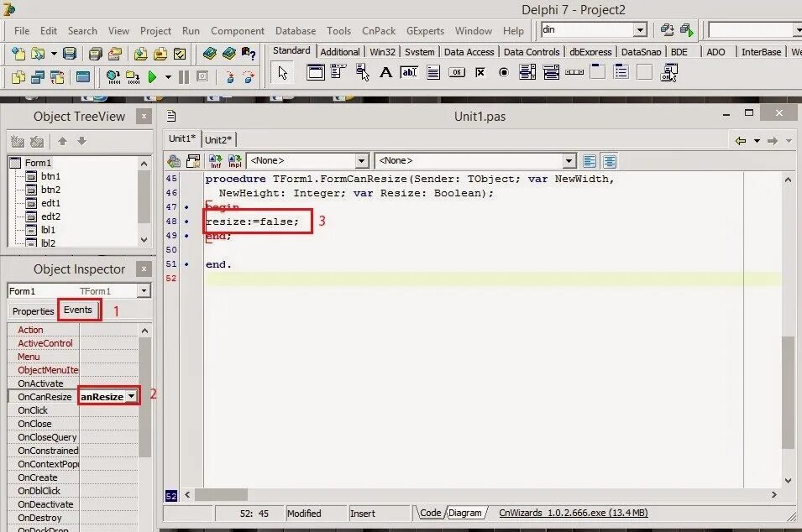Pick the OK Button component

coord(457,72)
